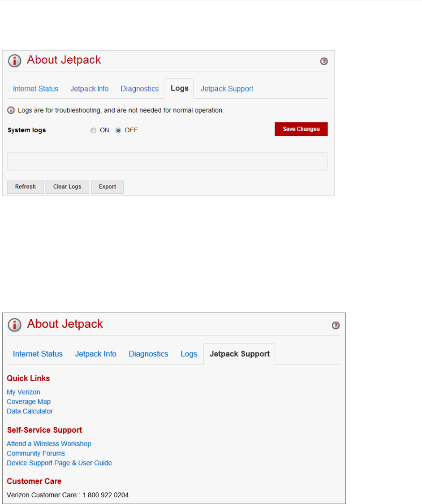Screen dimensions: 422x504
Task: Click the System logs label
Action: [27, 130]
